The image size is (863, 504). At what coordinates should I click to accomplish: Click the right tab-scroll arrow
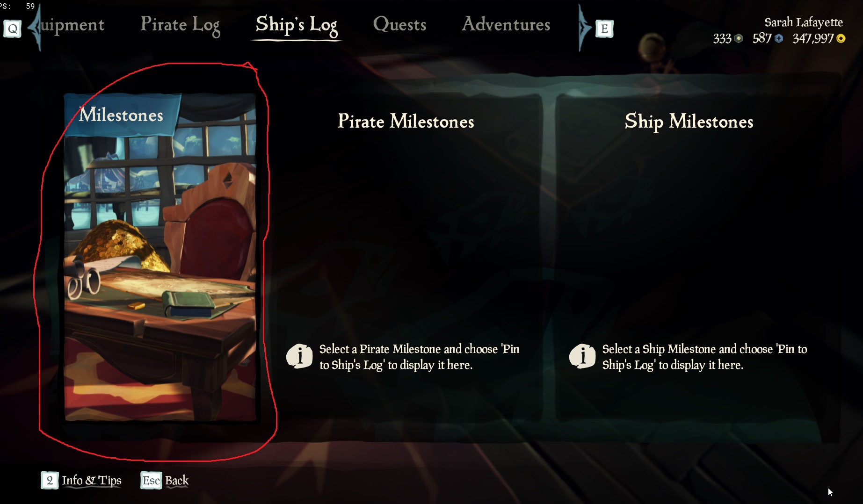[584, 27]
